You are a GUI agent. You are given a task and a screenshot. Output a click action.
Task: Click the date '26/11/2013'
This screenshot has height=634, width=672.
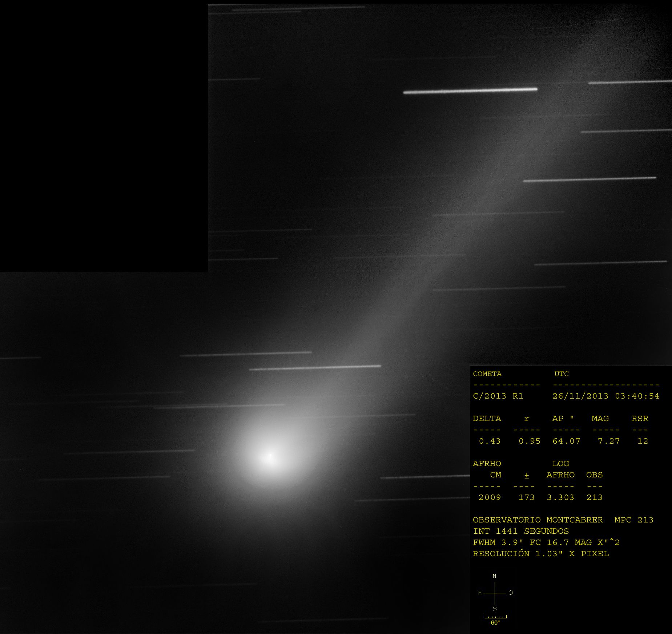pyautogui.click(x=580, y=396)
